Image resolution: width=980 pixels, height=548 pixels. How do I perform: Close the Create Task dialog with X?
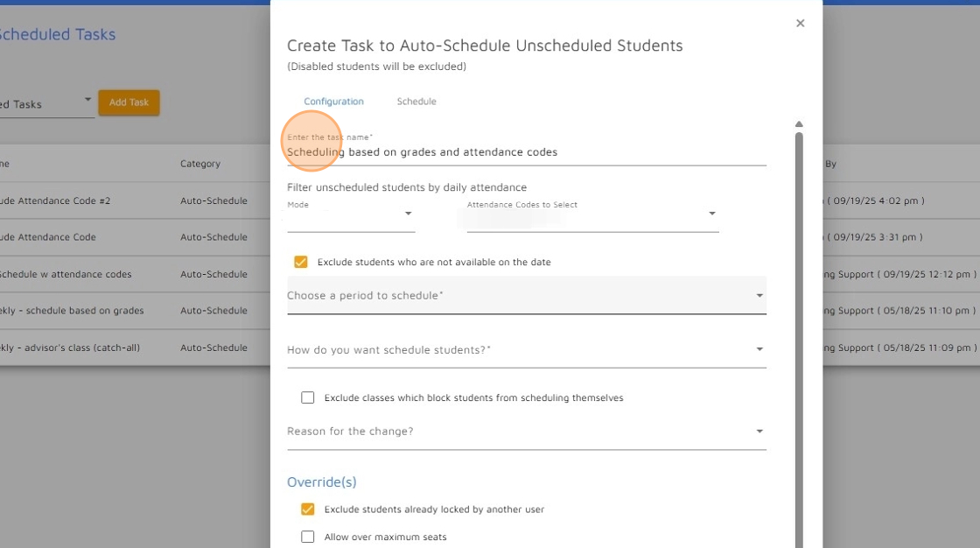tap(800, 23)
